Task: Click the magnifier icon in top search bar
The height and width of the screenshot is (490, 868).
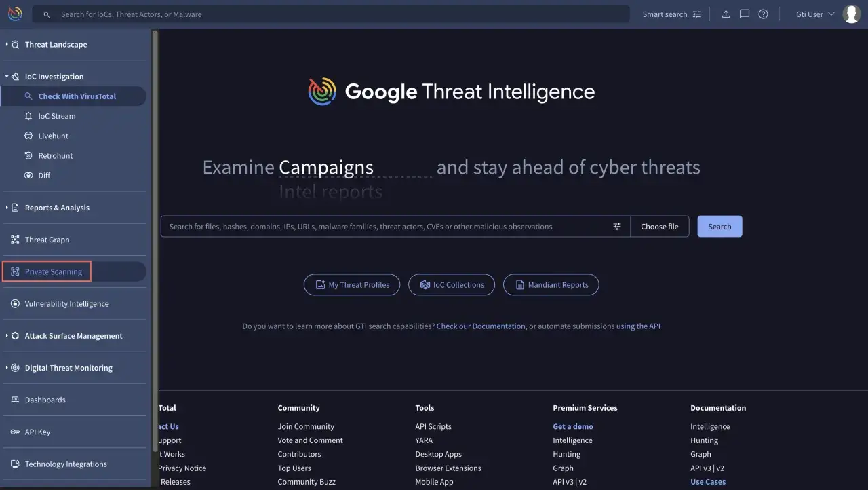Action: [47, 14]
